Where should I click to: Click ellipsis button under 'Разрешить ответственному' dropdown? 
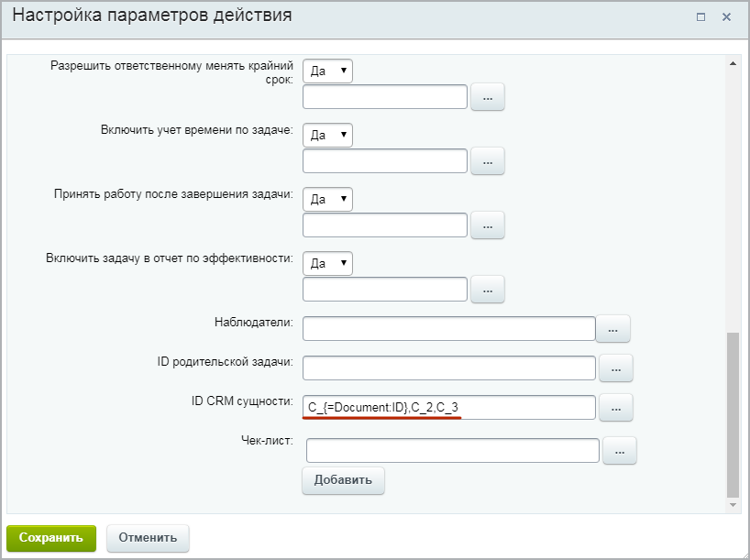click(x=488, y=96)
